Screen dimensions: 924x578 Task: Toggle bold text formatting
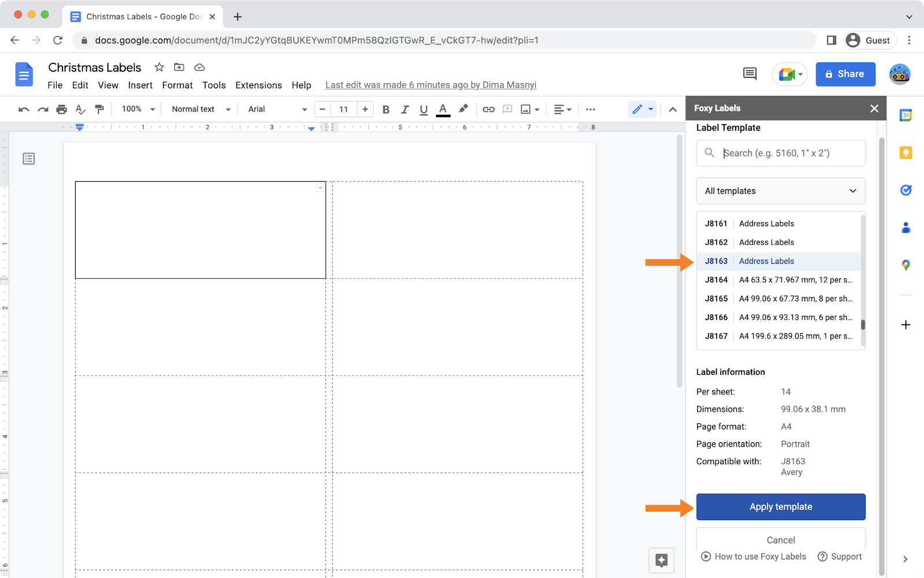[x=386, y=109]
